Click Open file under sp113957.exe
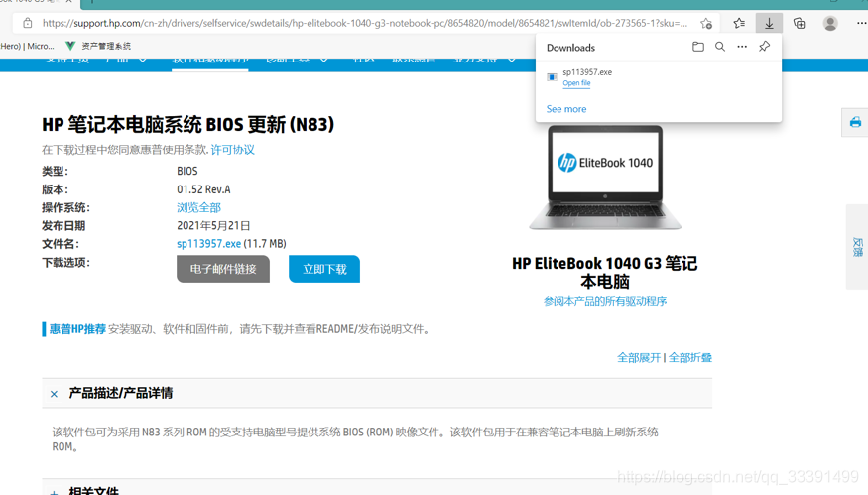 click(576, 83)
